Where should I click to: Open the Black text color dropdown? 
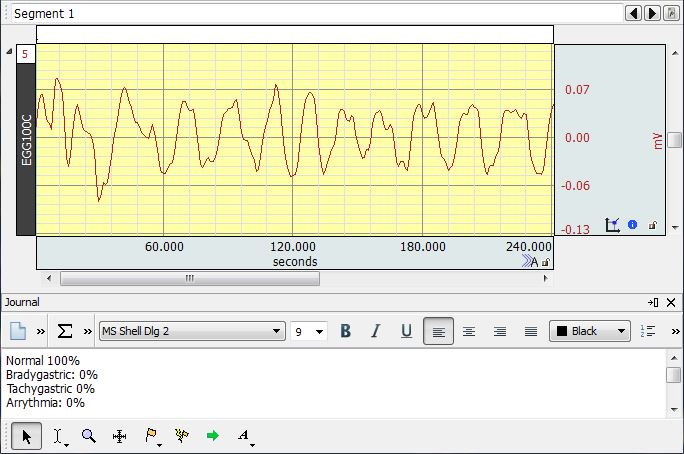tap(590, 331)
